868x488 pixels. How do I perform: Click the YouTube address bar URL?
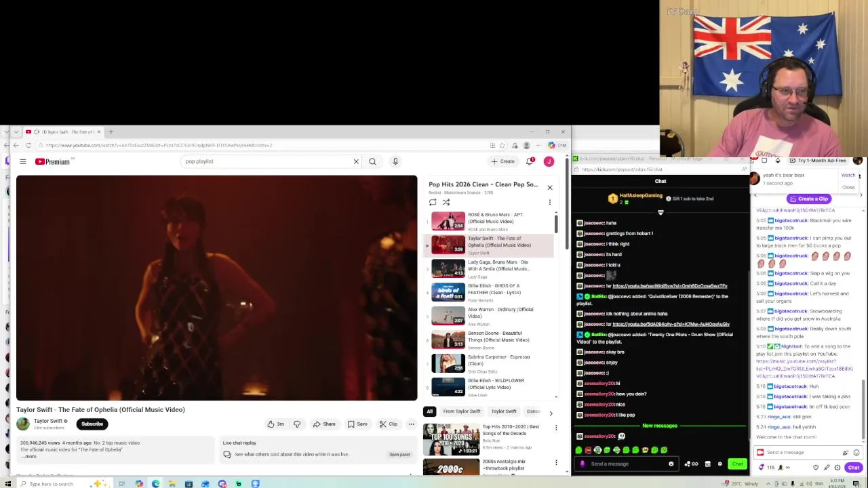(159, 145)
